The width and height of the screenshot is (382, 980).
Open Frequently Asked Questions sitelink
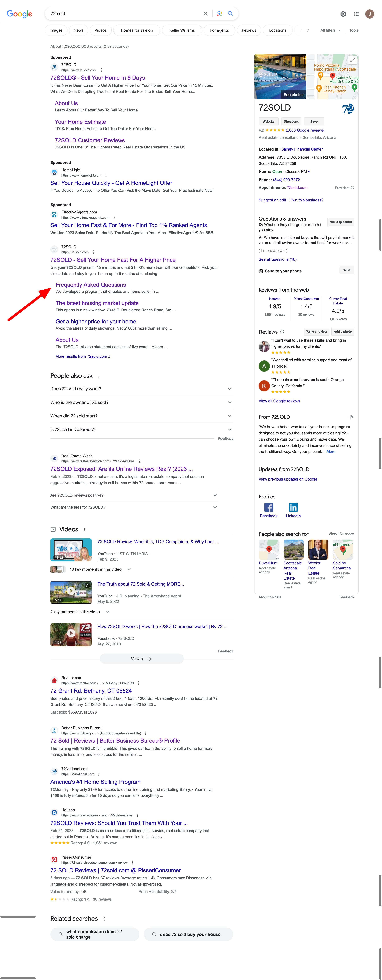pyautogui.click(x=91, y=285)
